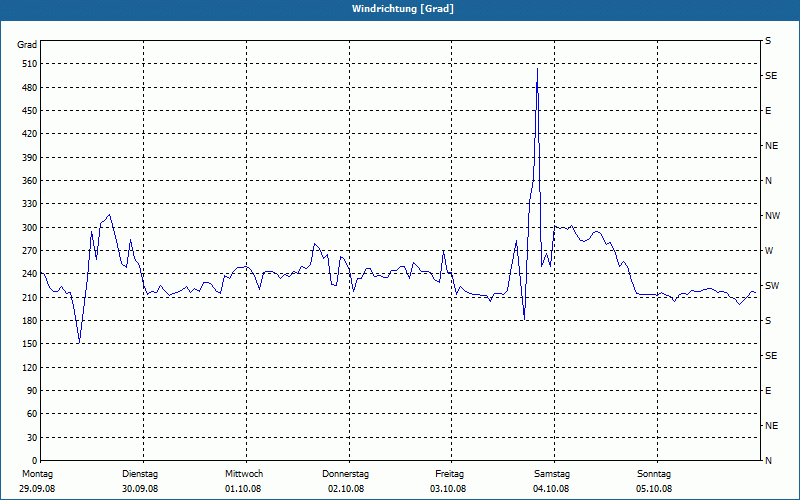This screenshot has height=500, width=800.
Task: Select the Donnerstag day label
Action: pyautogui.click(x=345, y=474)
